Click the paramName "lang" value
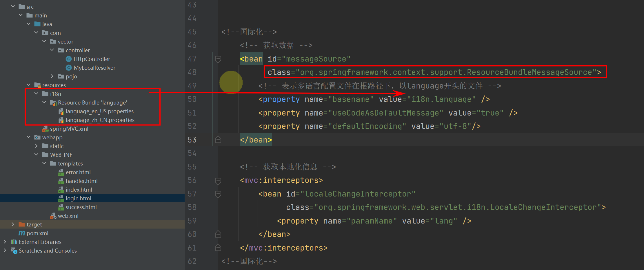The image size is (644, 270). click(444, 221)
